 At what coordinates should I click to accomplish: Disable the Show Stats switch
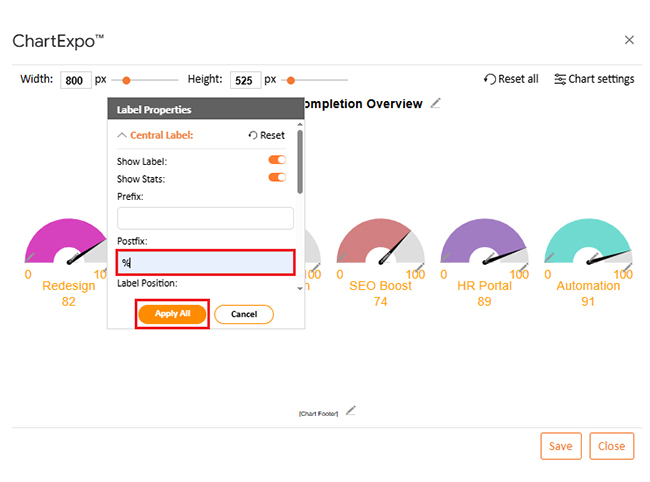point(277,178)
